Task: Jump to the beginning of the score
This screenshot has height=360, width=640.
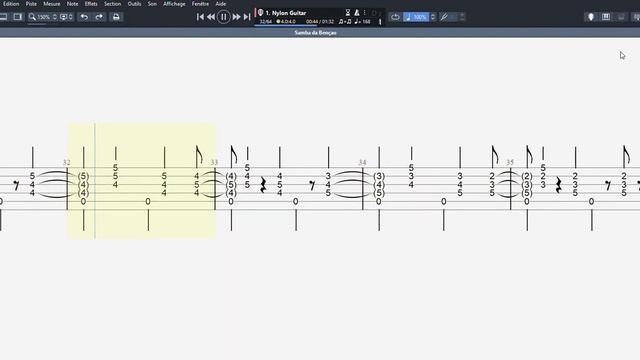Action: click(x=200, y=17)
